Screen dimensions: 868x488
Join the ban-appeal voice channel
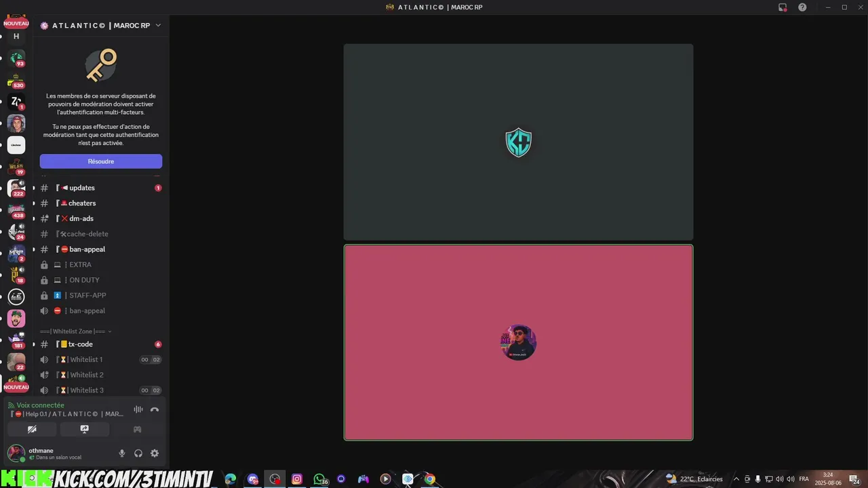101,310
